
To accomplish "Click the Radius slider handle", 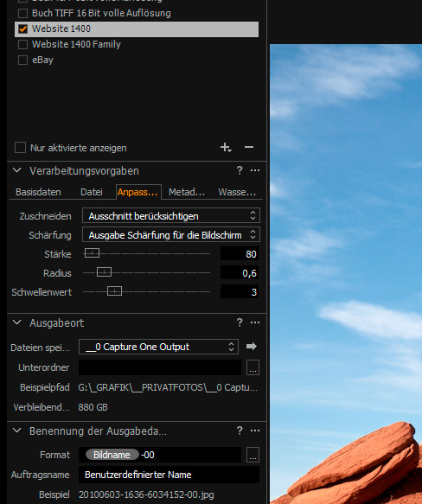I will 104,272.
